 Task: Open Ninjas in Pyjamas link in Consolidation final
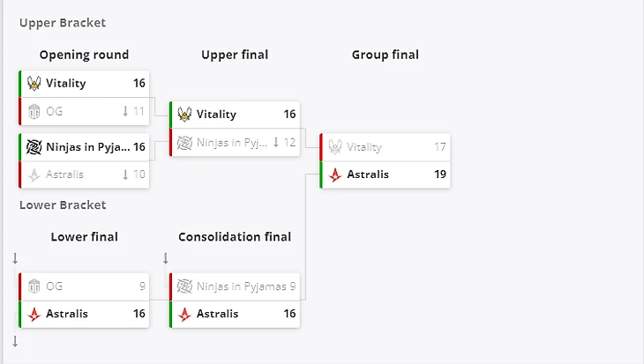click(242, 286)
